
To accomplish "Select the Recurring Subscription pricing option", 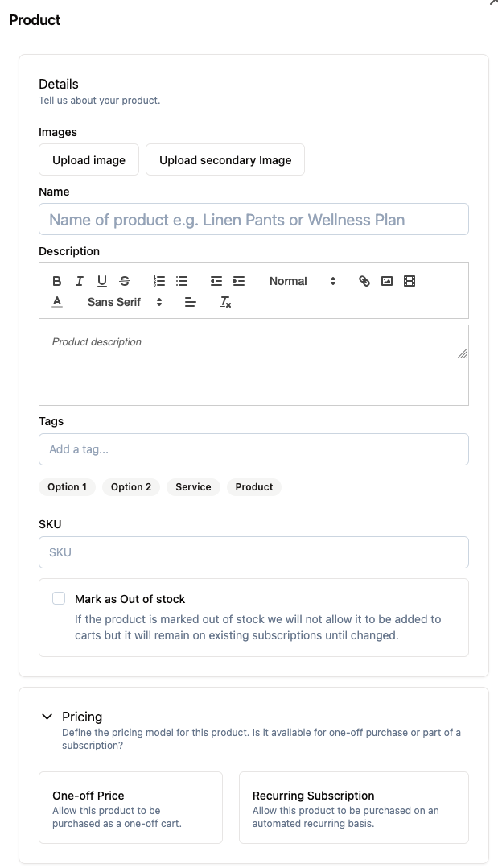I will pyautogui.click(x=354, y=807).
